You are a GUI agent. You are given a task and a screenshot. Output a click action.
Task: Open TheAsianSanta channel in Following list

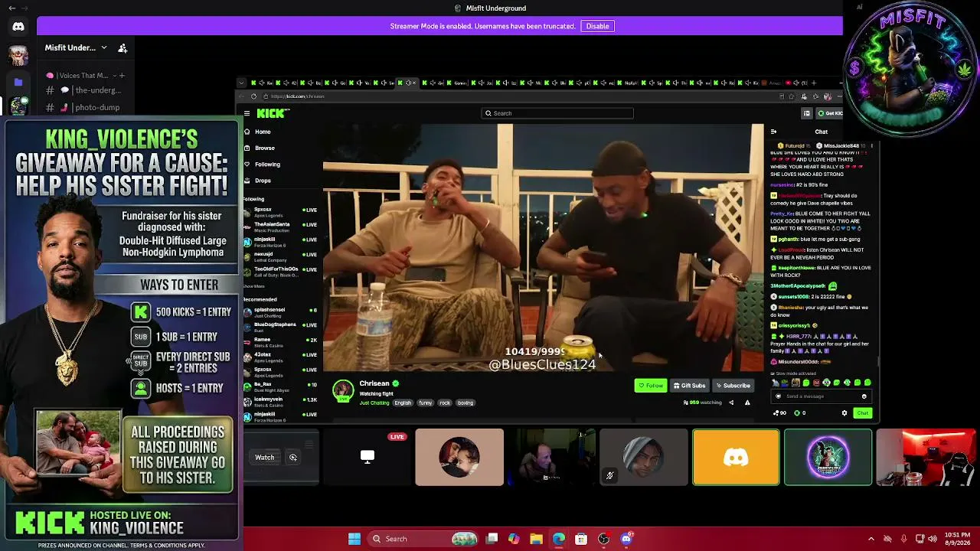click(279, 227)
